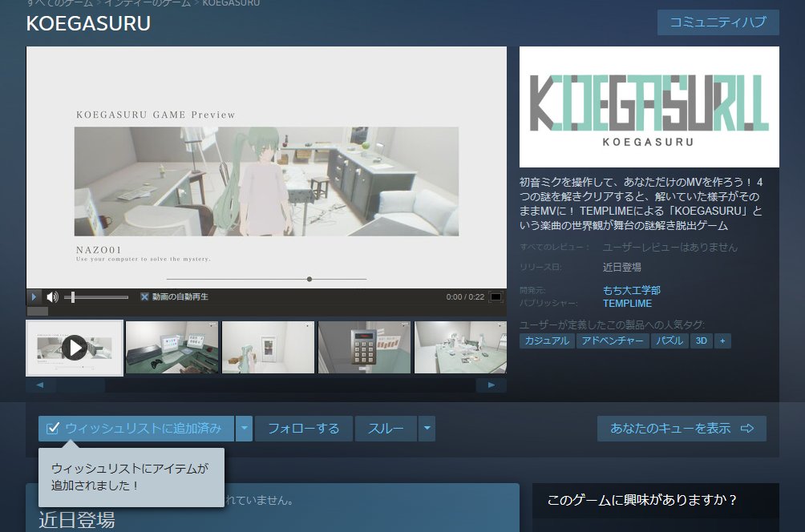This screenshot has width=805, height=532.
Task: Play the video with the play button
Action: click(34, 296)
